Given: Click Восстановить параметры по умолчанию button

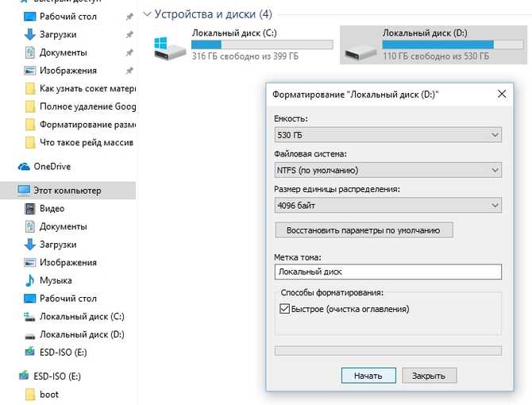Looking at the screenshot, I should click(364, 230).
